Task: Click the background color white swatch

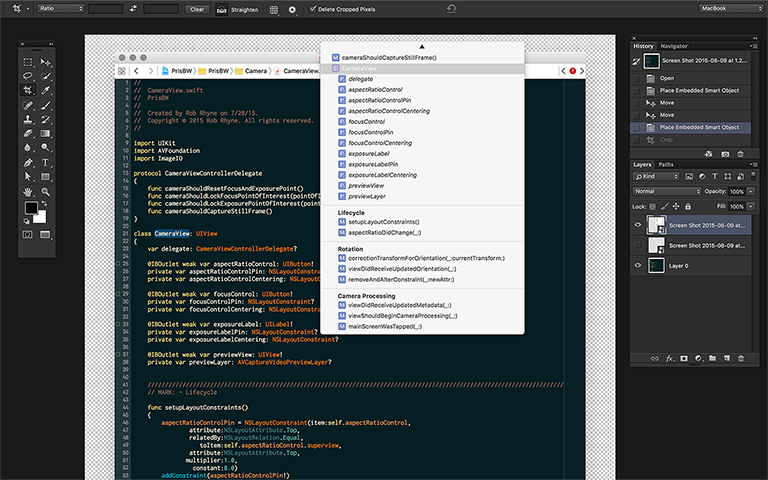Action: click(x=41, y=217)
